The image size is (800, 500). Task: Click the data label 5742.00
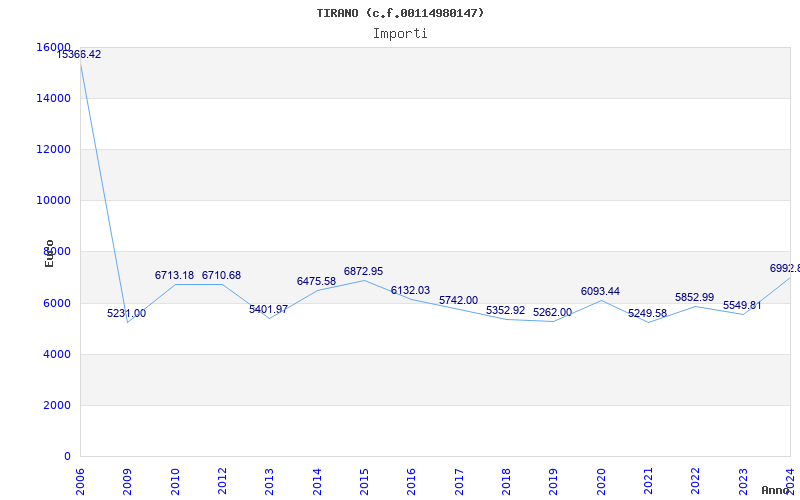pos(458,300)
